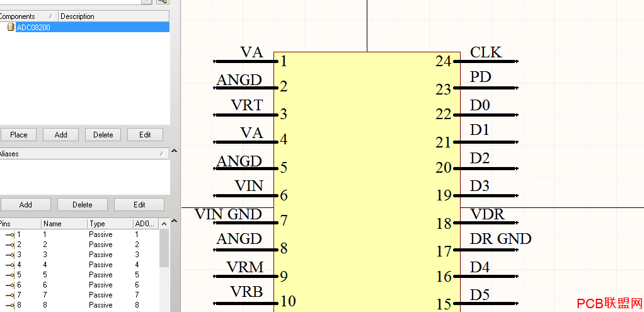
Task: Select schematic pin 10 labeled VRB
Action: point(246,303)
